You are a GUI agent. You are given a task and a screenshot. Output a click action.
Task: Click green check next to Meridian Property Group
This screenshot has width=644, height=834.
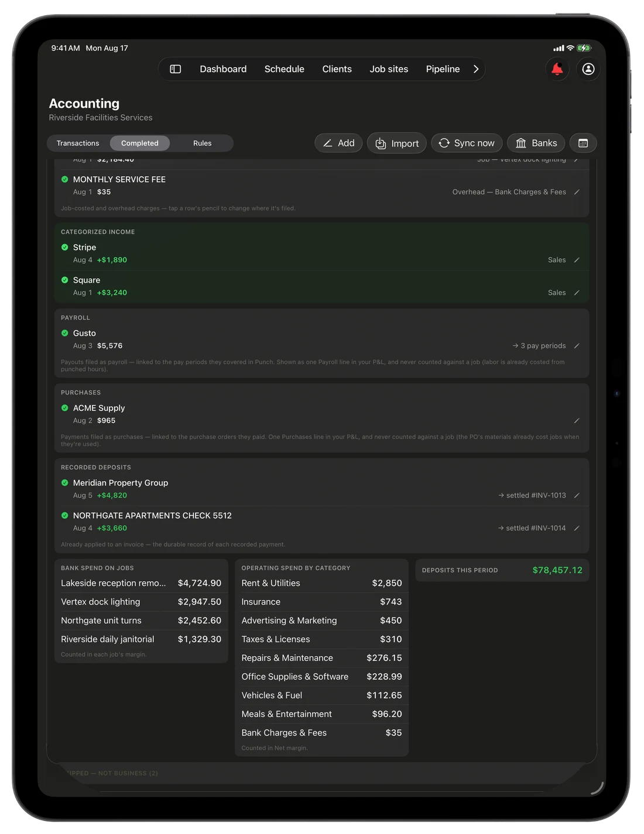65,483
